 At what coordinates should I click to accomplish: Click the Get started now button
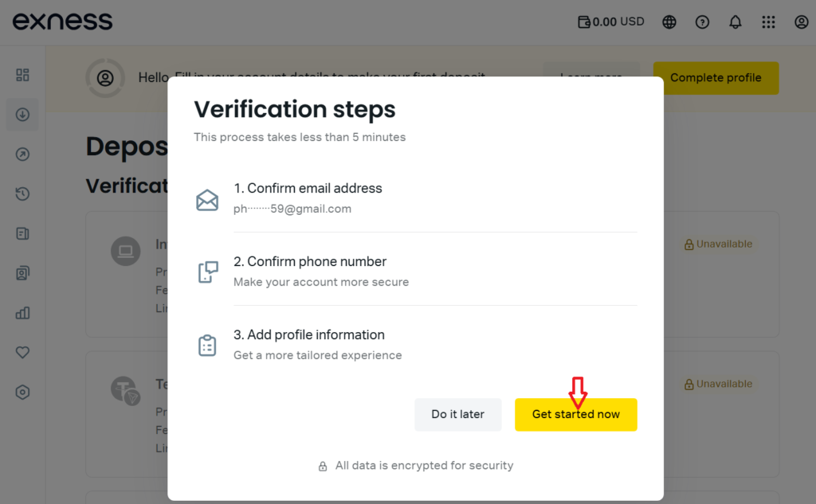coord(575,415)
